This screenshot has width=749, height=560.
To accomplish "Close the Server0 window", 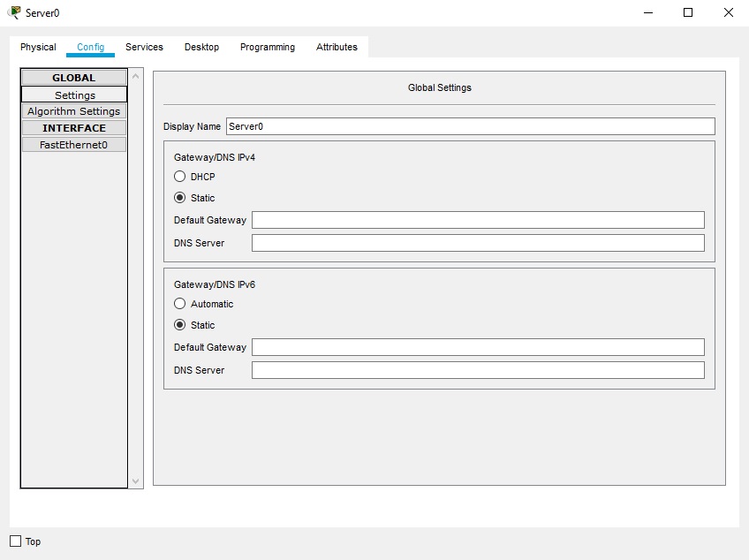I will pyautogui.click(x=728, y=13).
